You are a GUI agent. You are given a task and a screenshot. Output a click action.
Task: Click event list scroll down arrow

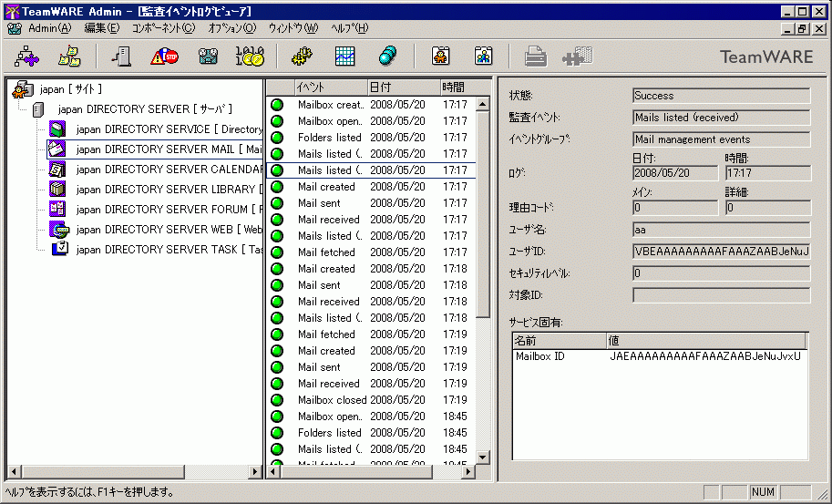click(482, 458)
